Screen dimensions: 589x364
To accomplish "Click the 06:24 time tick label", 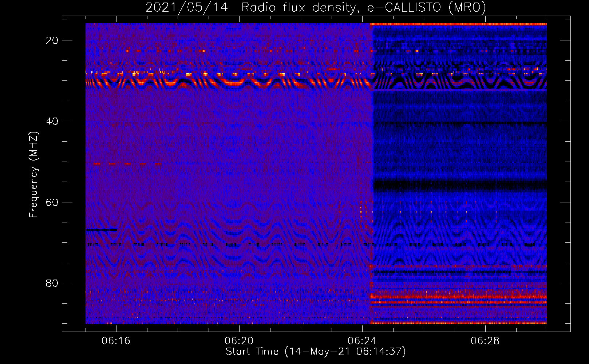I will point(362,341).
